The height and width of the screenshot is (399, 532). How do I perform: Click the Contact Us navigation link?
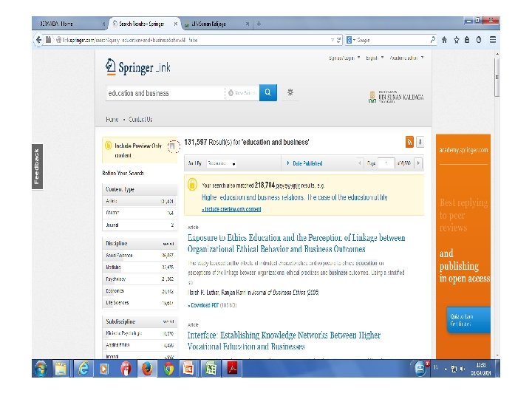[x=140, y=120]
